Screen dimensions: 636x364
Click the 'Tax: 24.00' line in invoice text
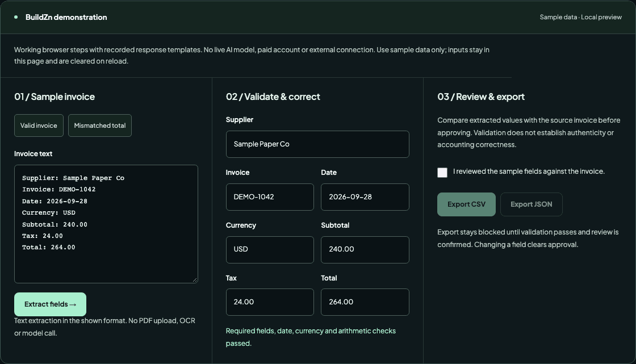point(43,236)
